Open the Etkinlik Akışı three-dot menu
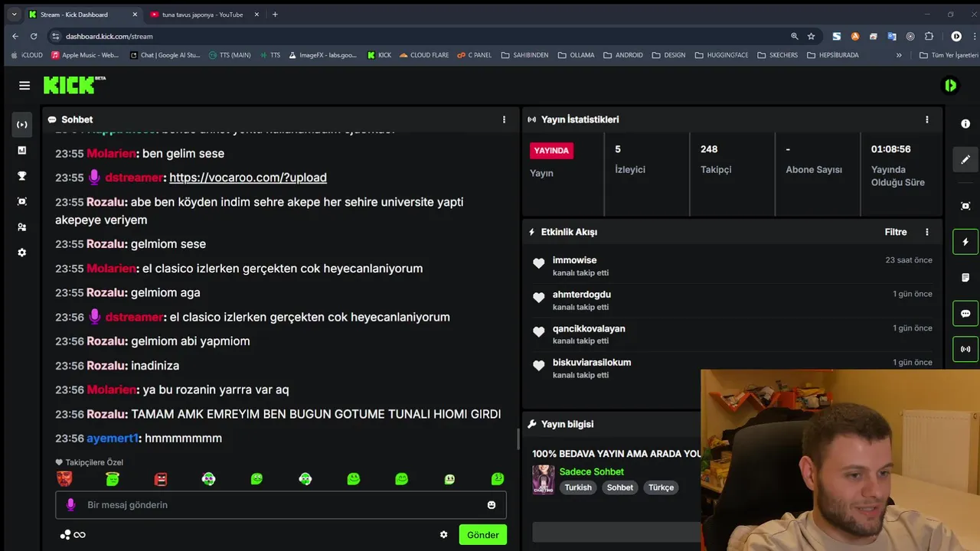 926,232
